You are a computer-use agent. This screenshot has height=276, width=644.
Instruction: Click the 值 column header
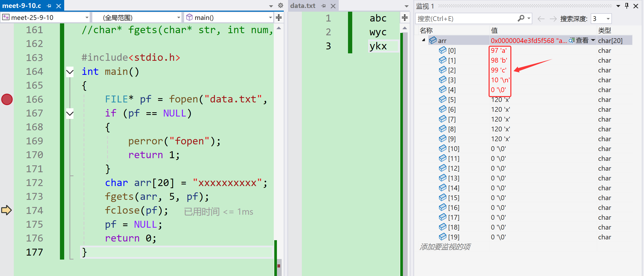494,31
